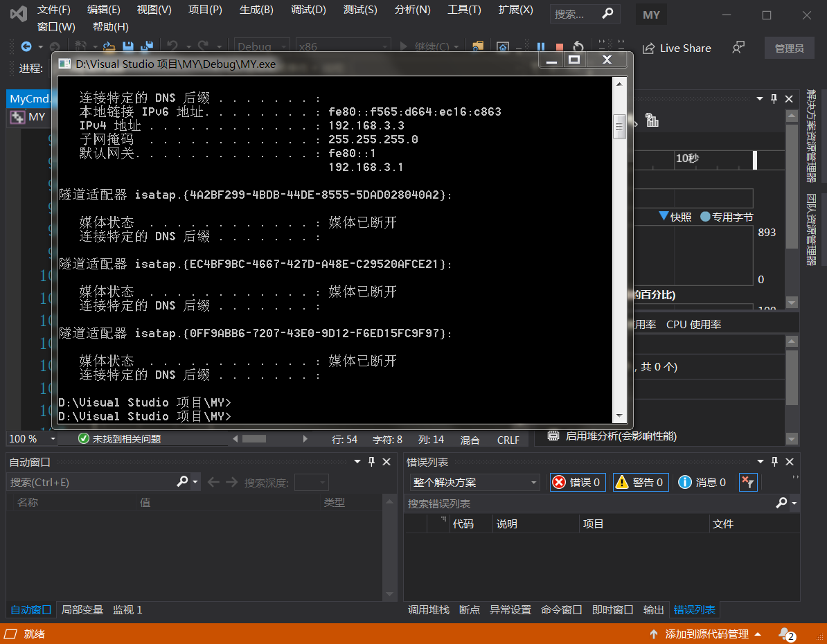Open the 视图(V) menu
This screenshot has width=827, height=644.
pos(154,10)
